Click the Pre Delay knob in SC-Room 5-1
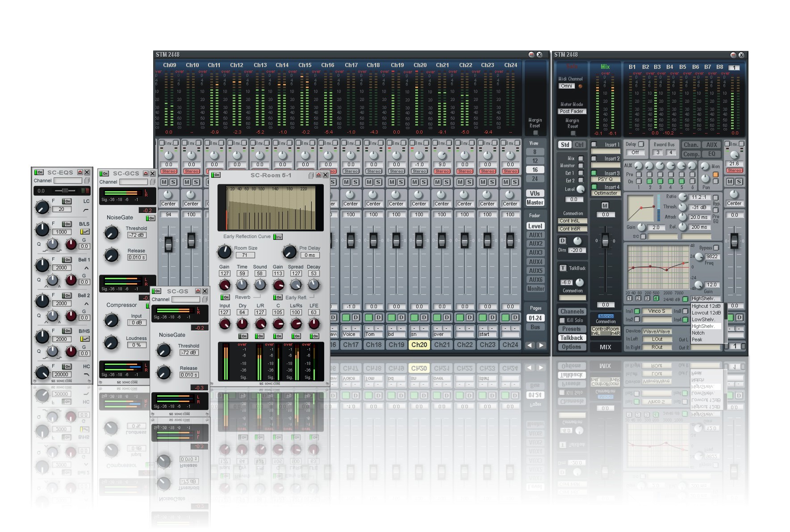This screenshot has height=532, width=790. pyautogui.click(x=289, y=252)
